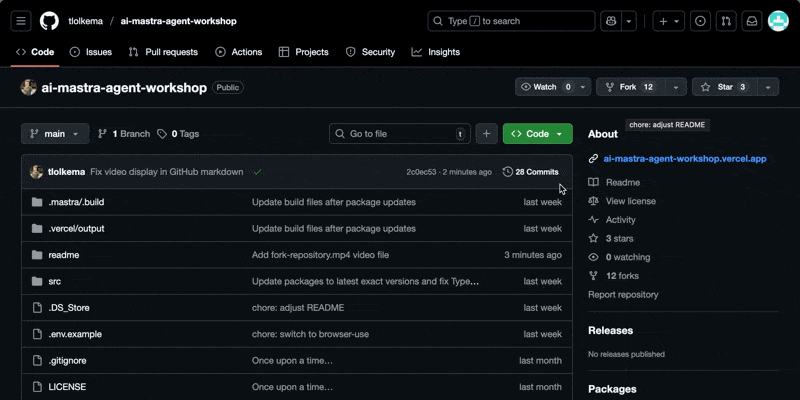Viewport: 800px width, 400px height.
Task: Switch to the Security tab
Action: 370,52
